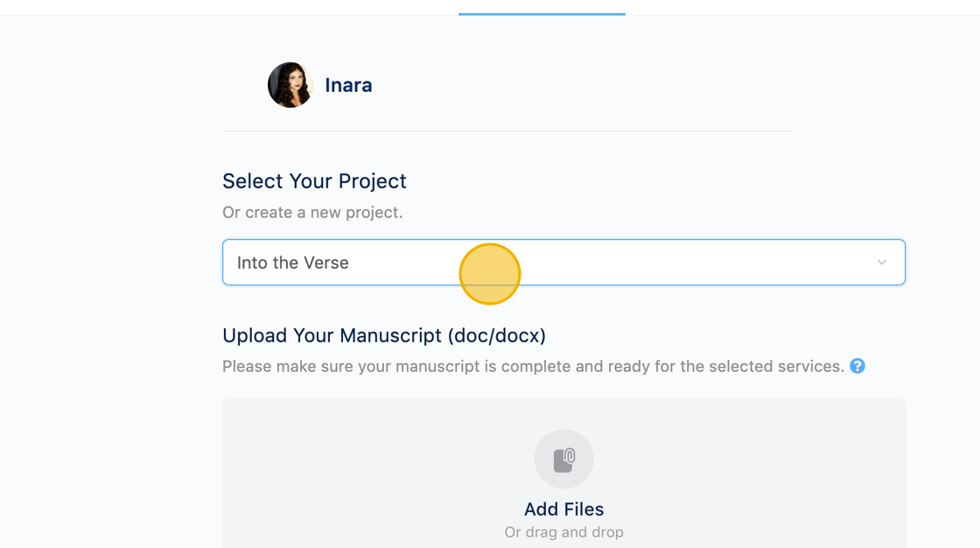Click Inara's profile avatar
980x548 pixels.
[x=290, y=85]
